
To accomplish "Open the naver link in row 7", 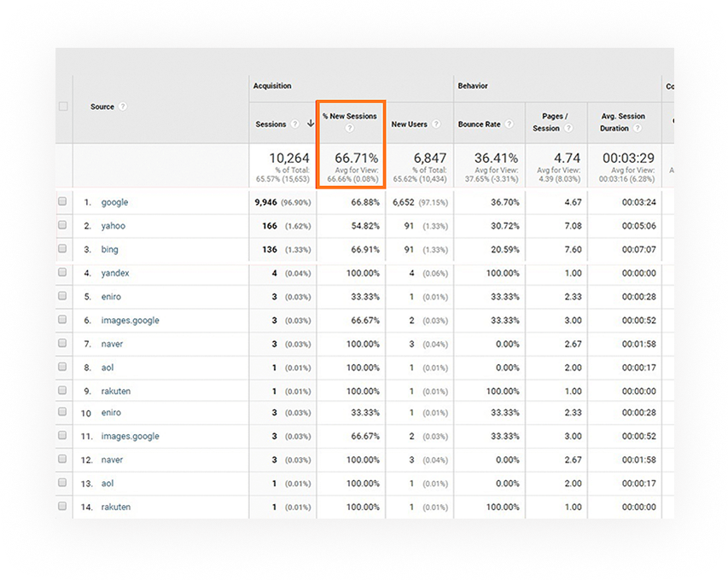I will 112,344.
